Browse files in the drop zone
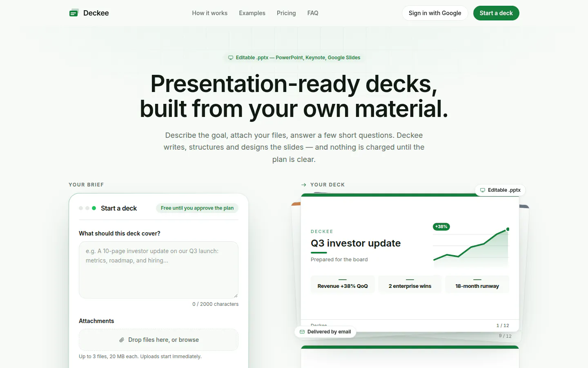The image size is (588, 368). (x=158, y=340)
